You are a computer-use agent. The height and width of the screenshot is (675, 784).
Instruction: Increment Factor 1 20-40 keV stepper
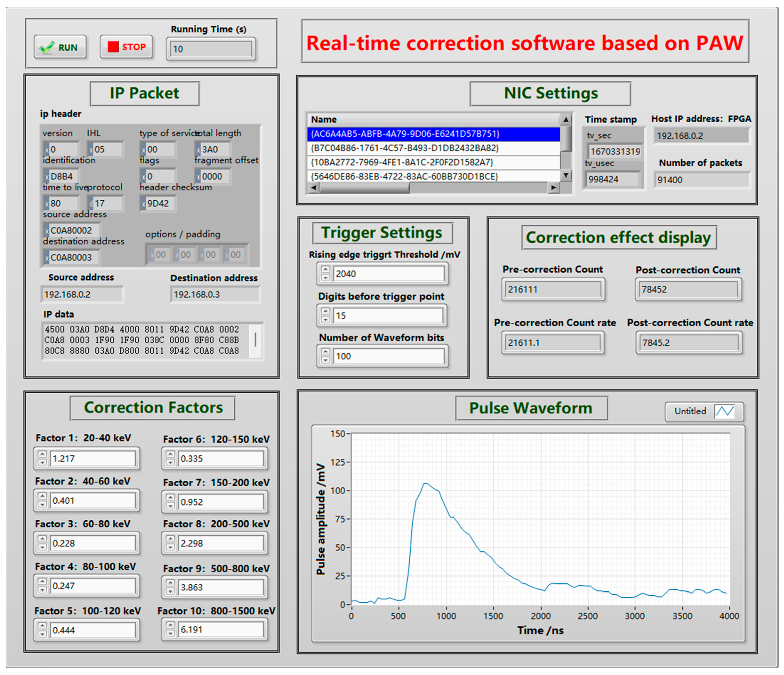[42, 454]
